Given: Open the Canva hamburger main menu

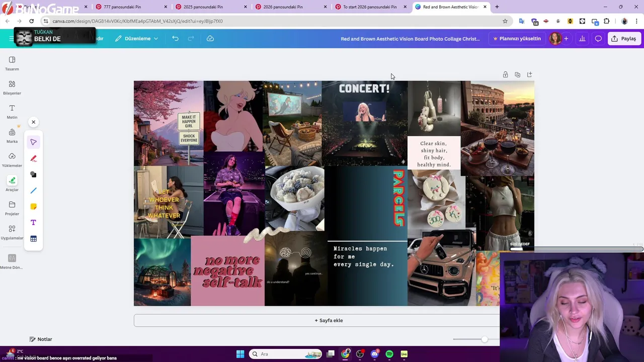Looking at the screenshot, I should coord(11,39).
